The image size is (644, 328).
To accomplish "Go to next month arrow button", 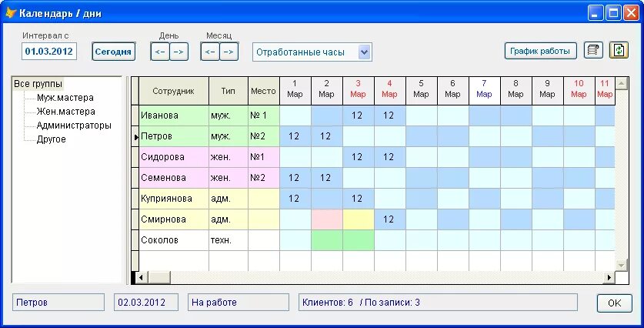I will tap(229, 52).
